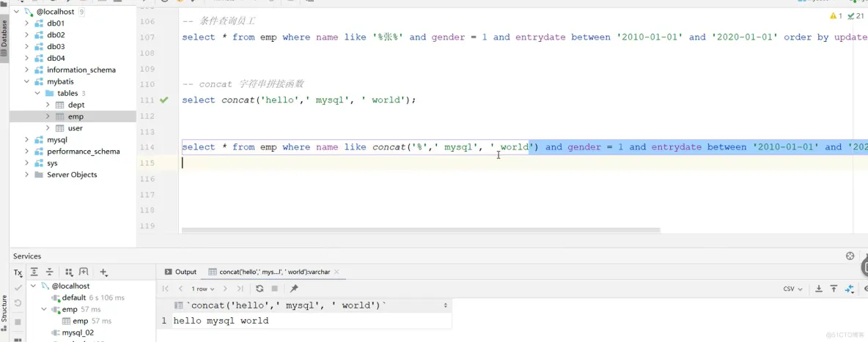Collapse the tables folder under mybatis
Image resolution: width=868 pixels, height=342 pixels.
[x=37, y=93]
